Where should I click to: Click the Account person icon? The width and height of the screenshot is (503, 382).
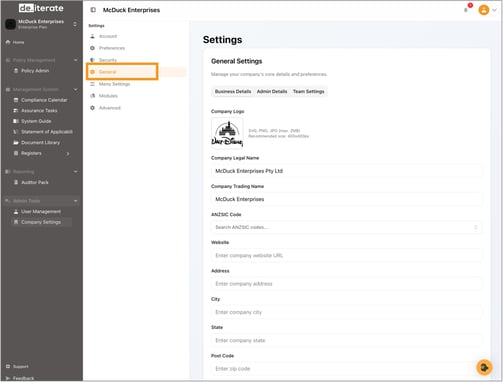tap(92, 36)
